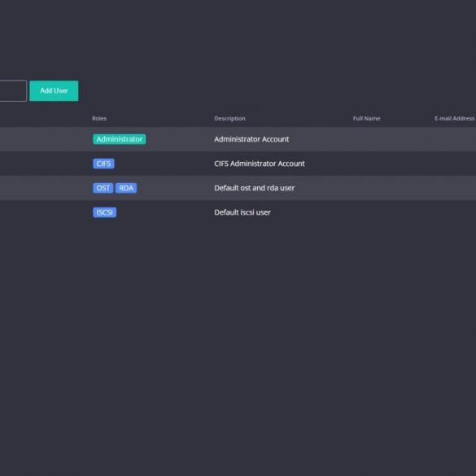The height and width of the screenshot is (476, 476).
Task: Click E-mail cell of CIFS Administrator Account row
Action: [x=455, y=164]
